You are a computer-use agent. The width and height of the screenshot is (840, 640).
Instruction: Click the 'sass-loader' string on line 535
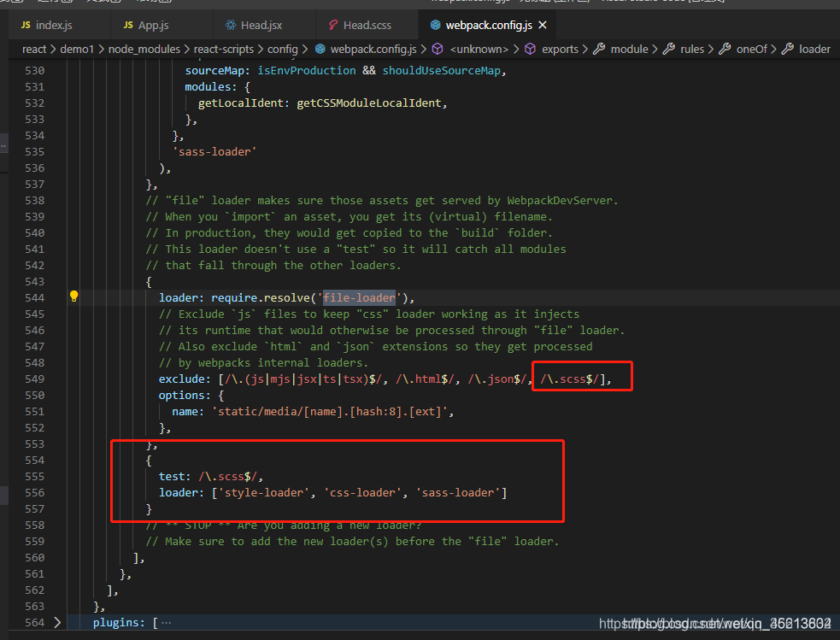click(214, 151)
